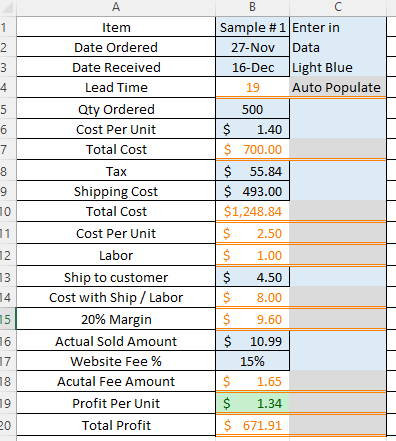Select the Website Fee 15% cell

coord(252,361)
